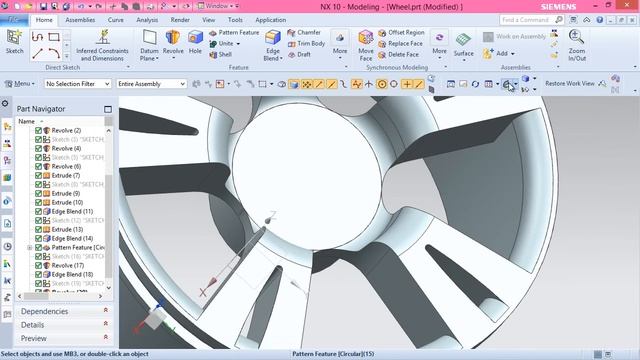Toggle checkbox for Revolve (4)
640x360 pixels.
[38, 148]
